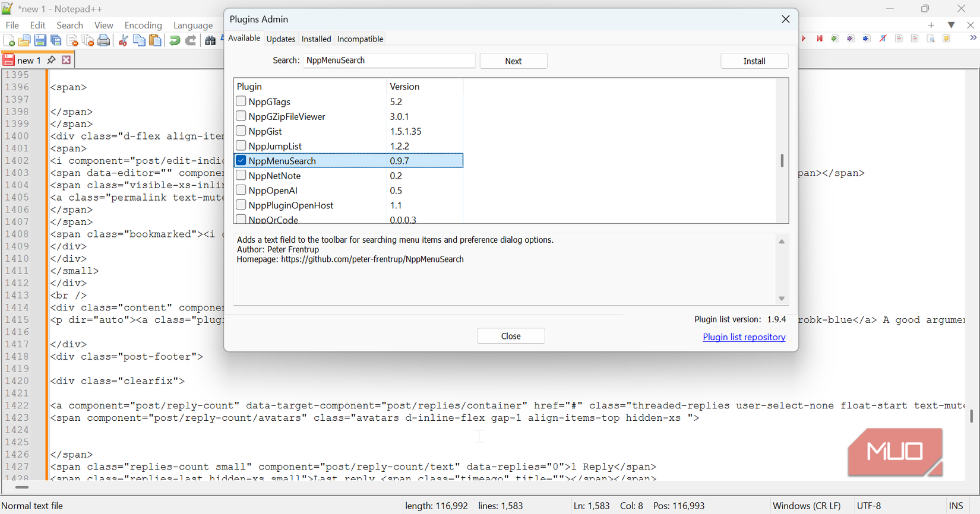Open the Edit menu
The width and height of the screenshot is (980, 514).
pos(37,25)
